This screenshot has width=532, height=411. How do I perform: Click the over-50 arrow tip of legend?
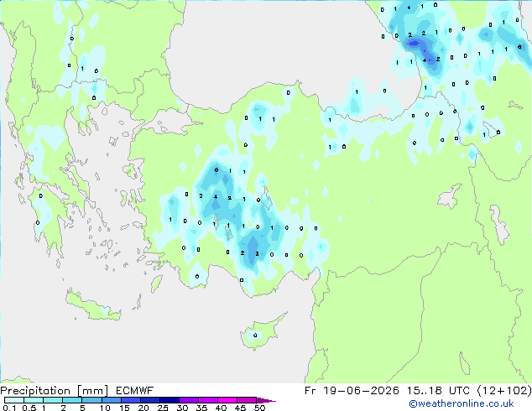click(266, 400)
